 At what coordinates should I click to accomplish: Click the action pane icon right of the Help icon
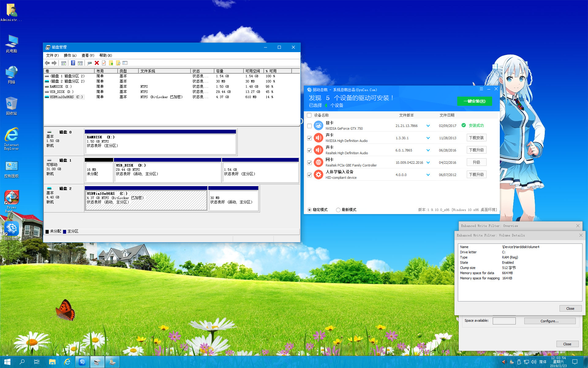pyautogui.click(x=80, y=63)
